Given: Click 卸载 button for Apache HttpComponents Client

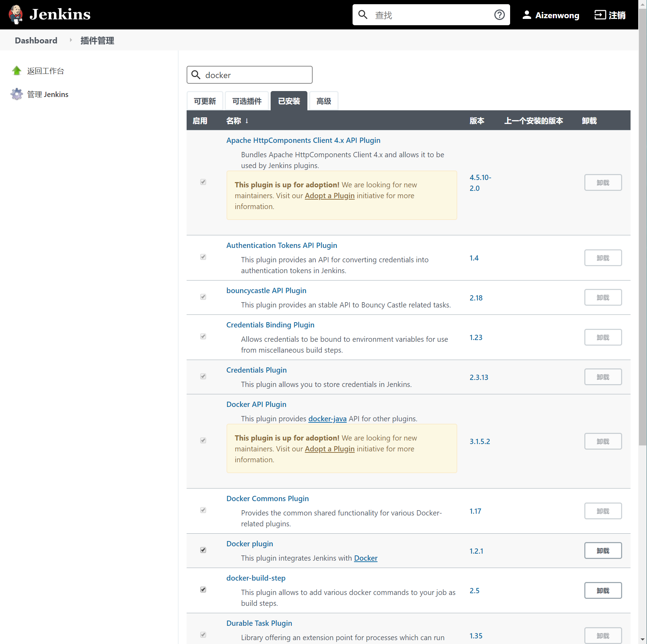Looking at the screenshot, I should [603, 182].
